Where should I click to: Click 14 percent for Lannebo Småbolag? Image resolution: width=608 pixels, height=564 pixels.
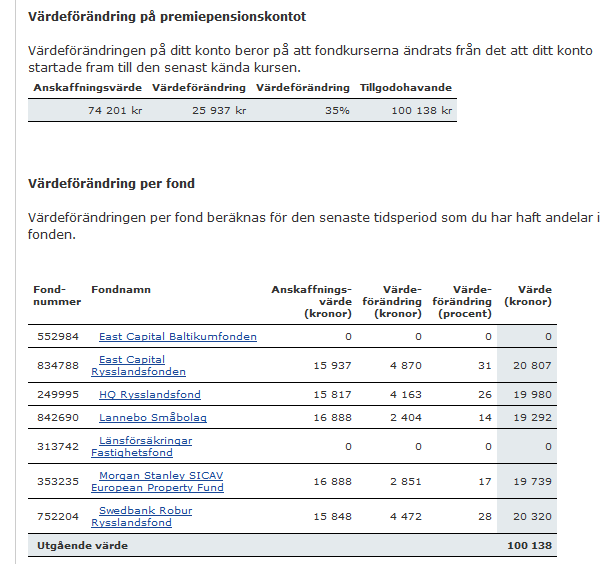tap(485, 418)
